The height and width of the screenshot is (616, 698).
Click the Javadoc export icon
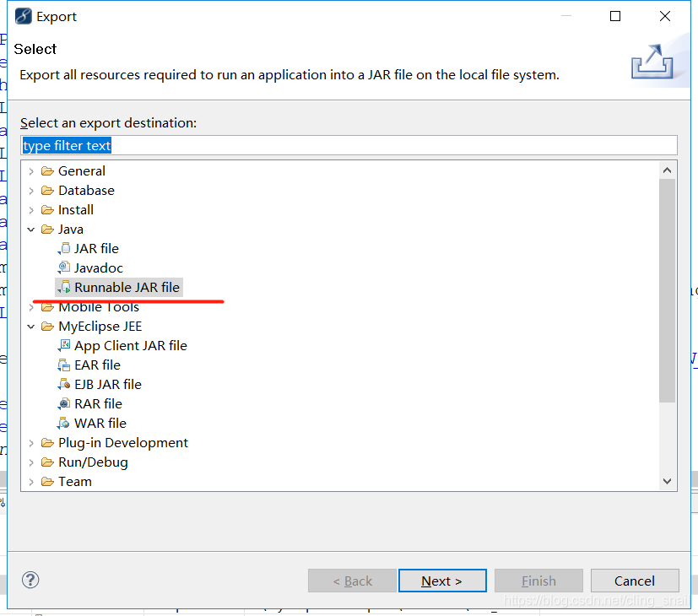point(64,268)
